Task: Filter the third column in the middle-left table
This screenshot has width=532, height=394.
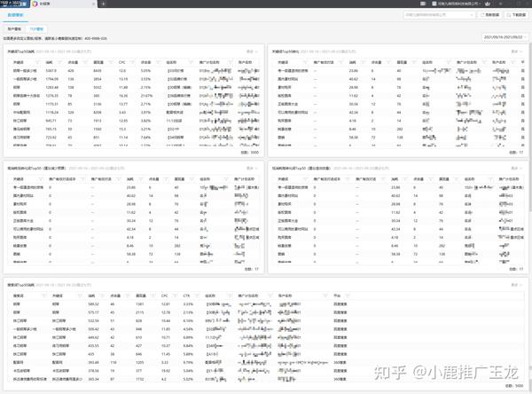Action: [119, 179]
